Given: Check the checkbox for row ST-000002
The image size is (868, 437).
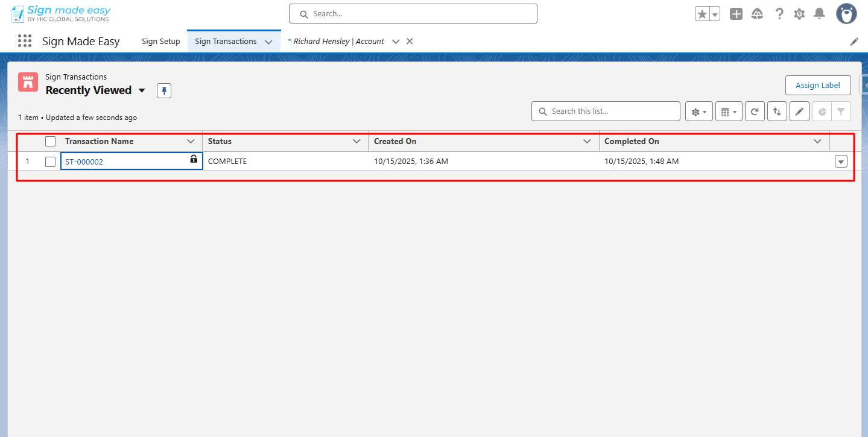Looking at the screenshot, I should [x=50, y=161].
